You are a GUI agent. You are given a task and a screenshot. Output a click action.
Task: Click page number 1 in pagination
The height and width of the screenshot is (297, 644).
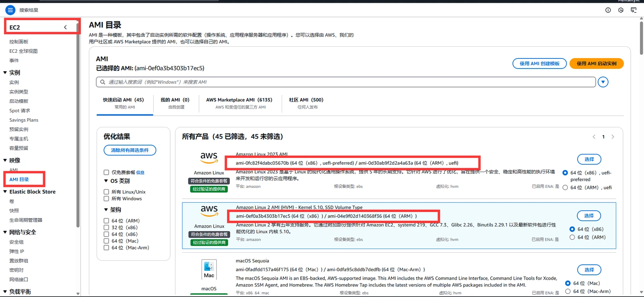(x=603, y=137)
